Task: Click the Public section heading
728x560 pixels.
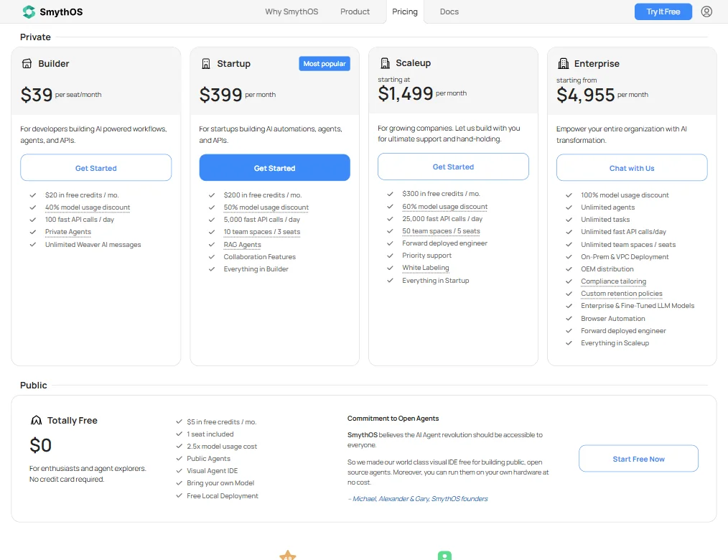Action: (x=34, y=386)
